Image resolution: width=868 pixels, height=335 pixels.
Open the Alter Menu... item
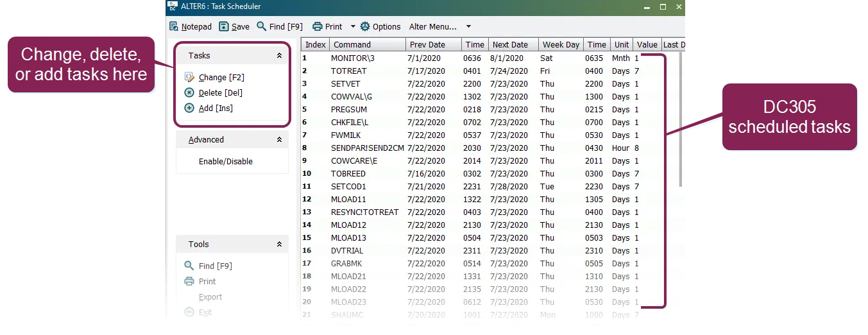[433, 26]
